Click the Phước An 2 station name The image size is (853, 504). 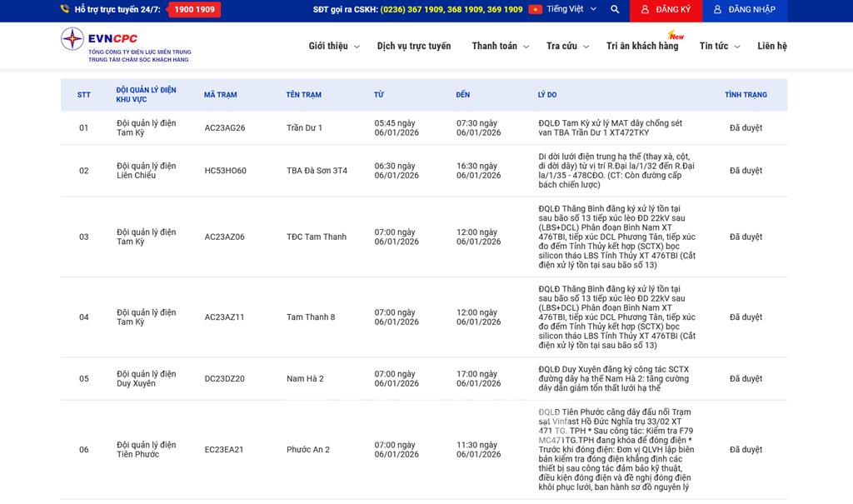point(308,450)
